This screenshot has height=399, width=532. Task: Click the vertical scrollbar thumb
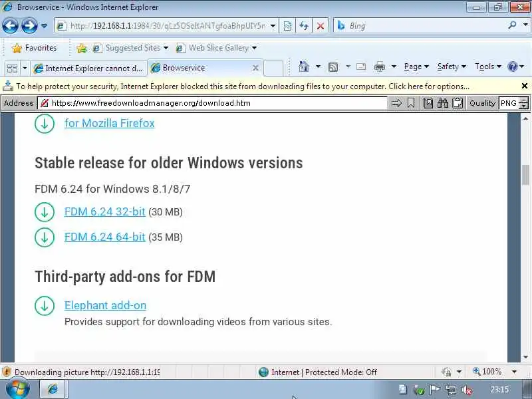(x=526, y=175)
